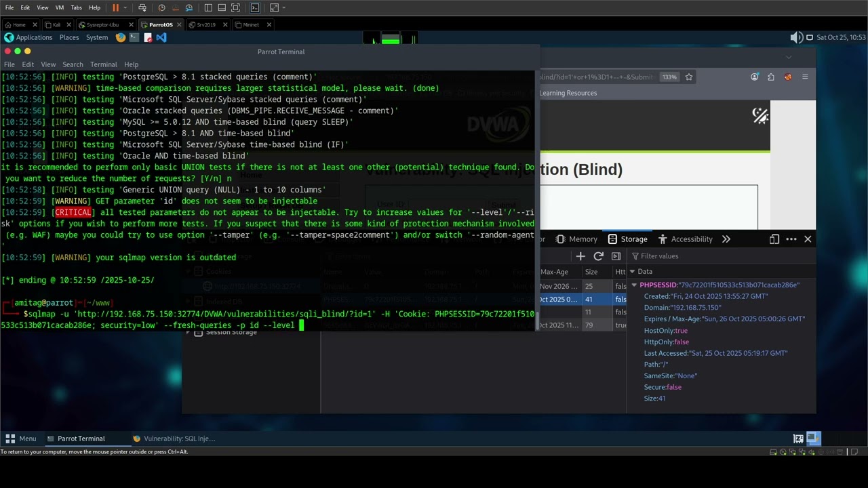
Task: Click the Filter values input field
Action: pos(722,256)
